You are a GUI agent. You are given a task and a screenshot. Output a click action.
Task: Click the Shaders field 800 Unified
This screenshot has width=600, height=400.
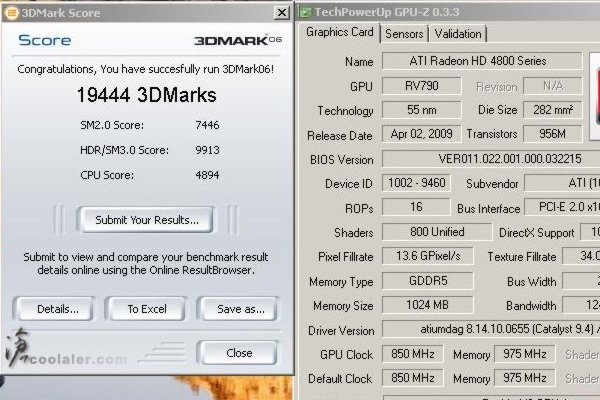[437, 232]
